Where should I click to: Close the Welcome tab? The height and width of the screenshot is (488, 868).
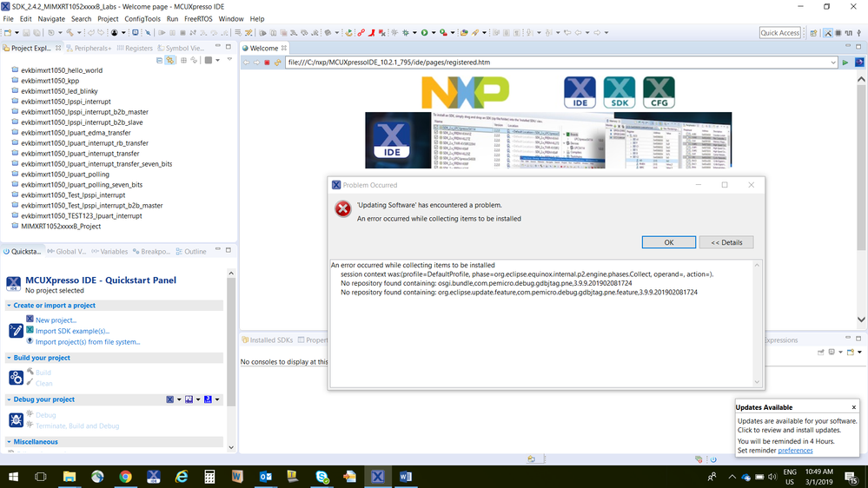pos(284,48)
